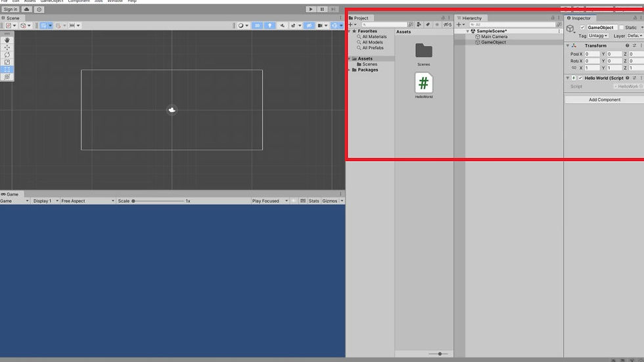Toggle 2D view in Scene
The height and width of the screenshot is (362, 644).
click(x=257, y=26)
